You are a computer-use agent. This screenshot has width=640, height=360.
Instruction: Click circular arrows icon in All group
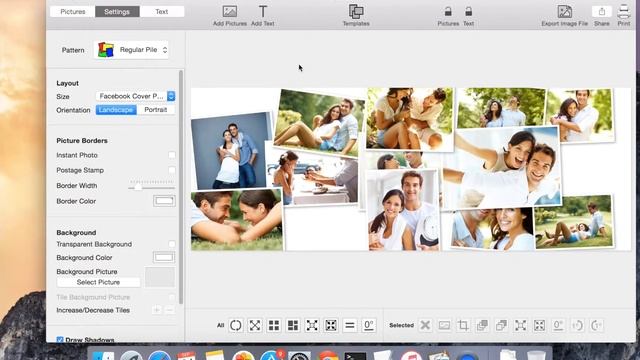(236, 325)
